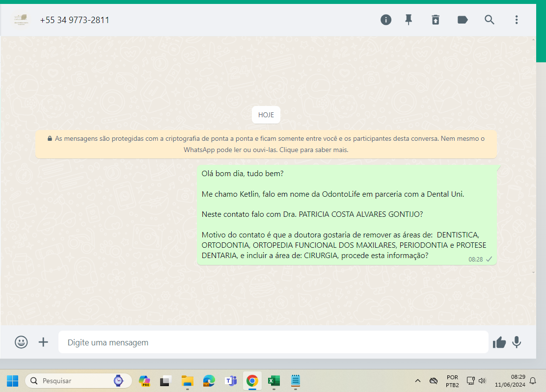The height and width of the screenshot is (392, 546).
Task: Open File Explorer from the taskbar
Action: pos(188,381)
